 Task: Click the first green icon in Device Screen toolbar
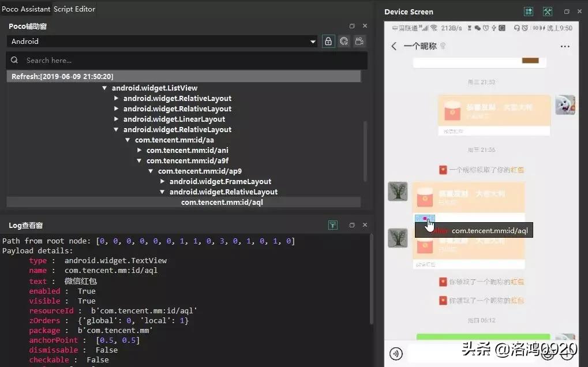(528, 11)
